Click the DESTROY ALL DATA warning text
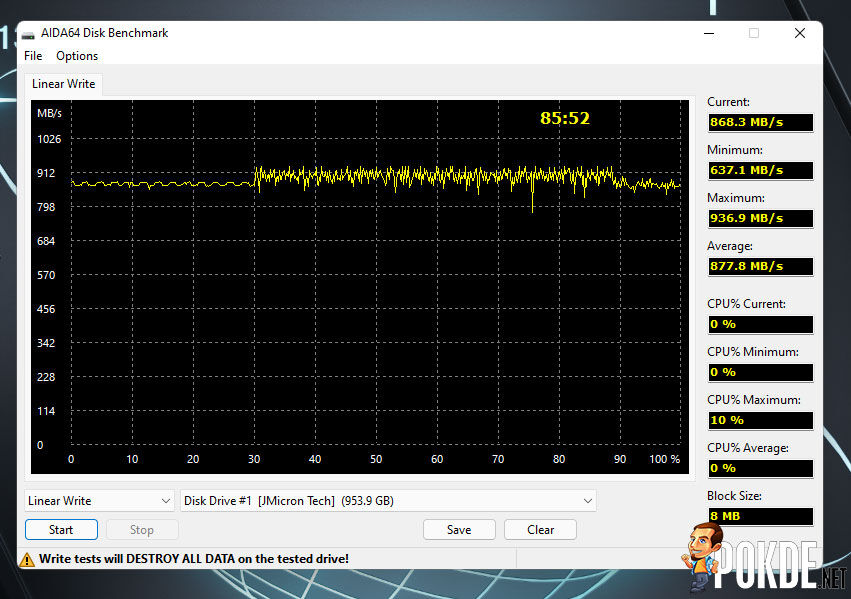Image resolution: width=851 pixels, height=599 pixels. [194, 559]
